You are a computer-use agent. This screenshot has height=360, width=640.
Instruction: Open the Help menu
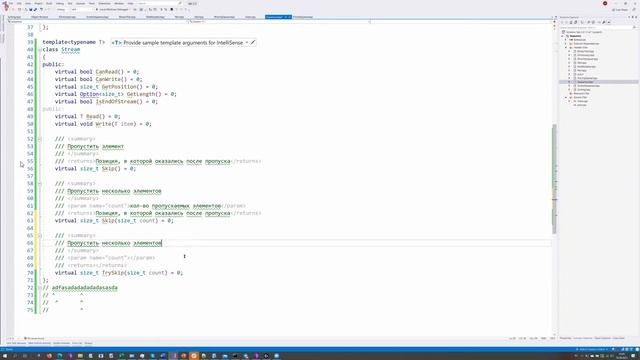pos(131,3)
